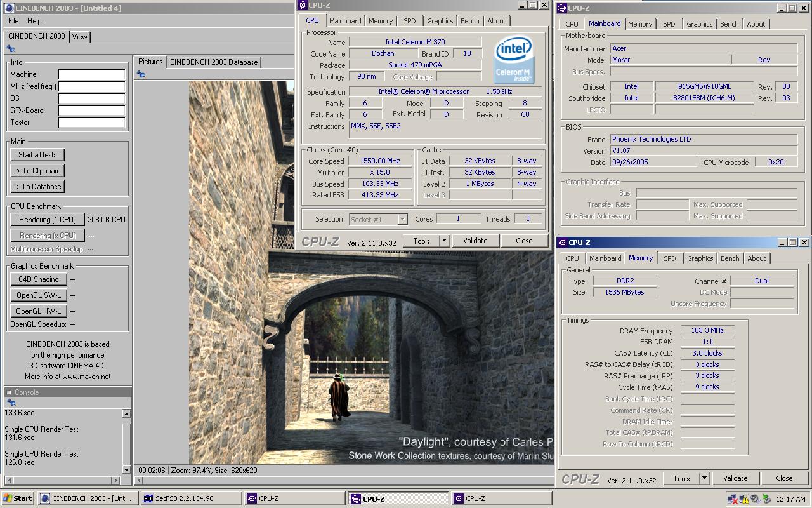Click Validate in the CPU-Z Memory window

(x=735, y=478)
